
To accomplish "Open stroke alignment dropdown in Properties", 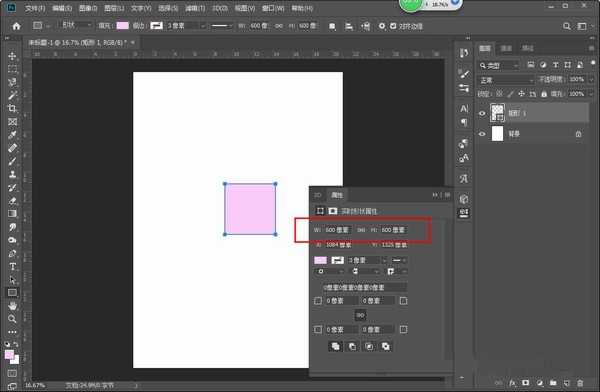I will pos(329,271).
